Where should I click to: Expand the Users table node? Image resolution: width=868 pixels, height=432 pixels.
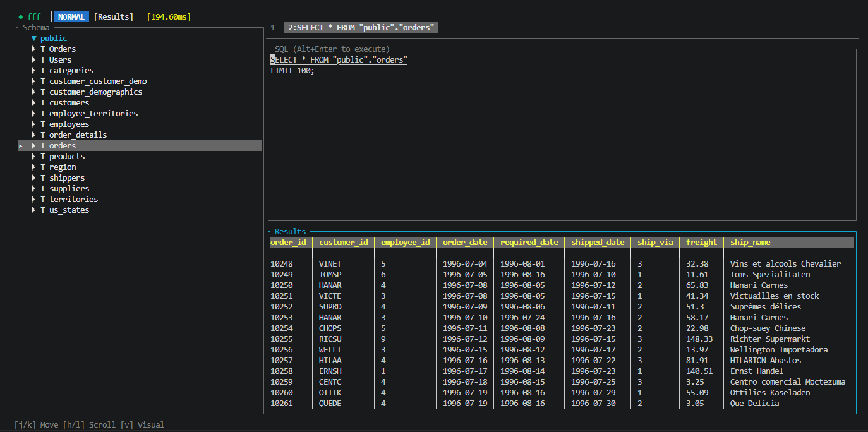click(x=33, y=60)
